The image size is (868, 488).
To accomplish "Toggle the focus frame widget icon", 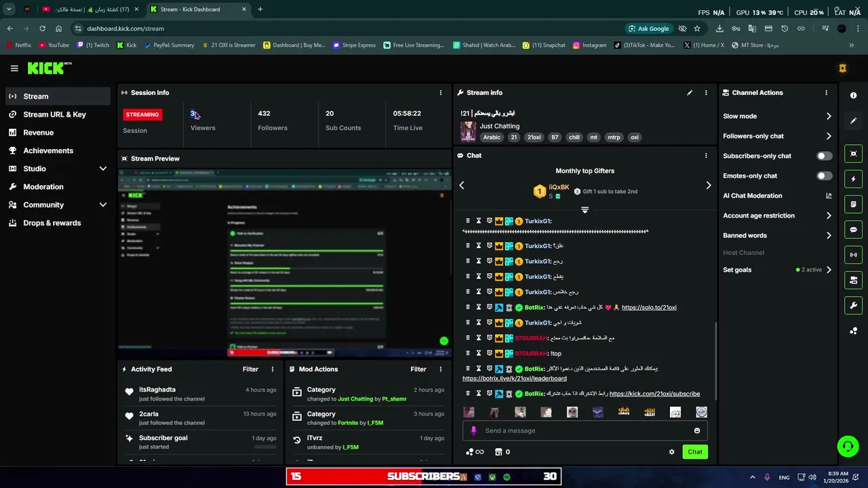I will coord(853,154).
